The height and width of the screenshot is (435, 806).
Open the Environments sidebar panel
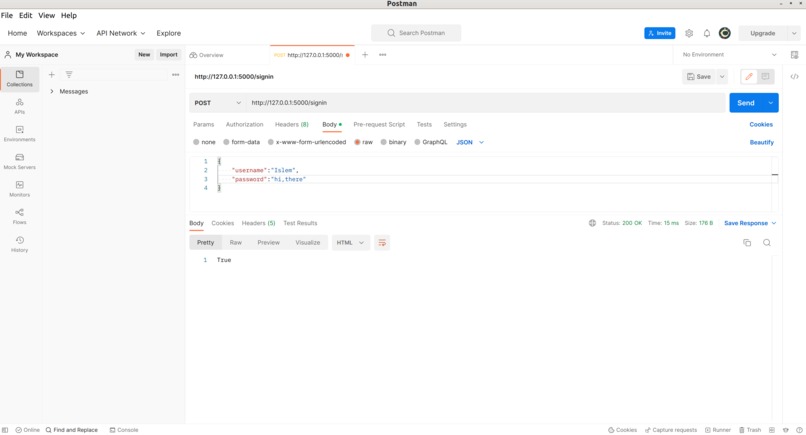coord(20,134)
